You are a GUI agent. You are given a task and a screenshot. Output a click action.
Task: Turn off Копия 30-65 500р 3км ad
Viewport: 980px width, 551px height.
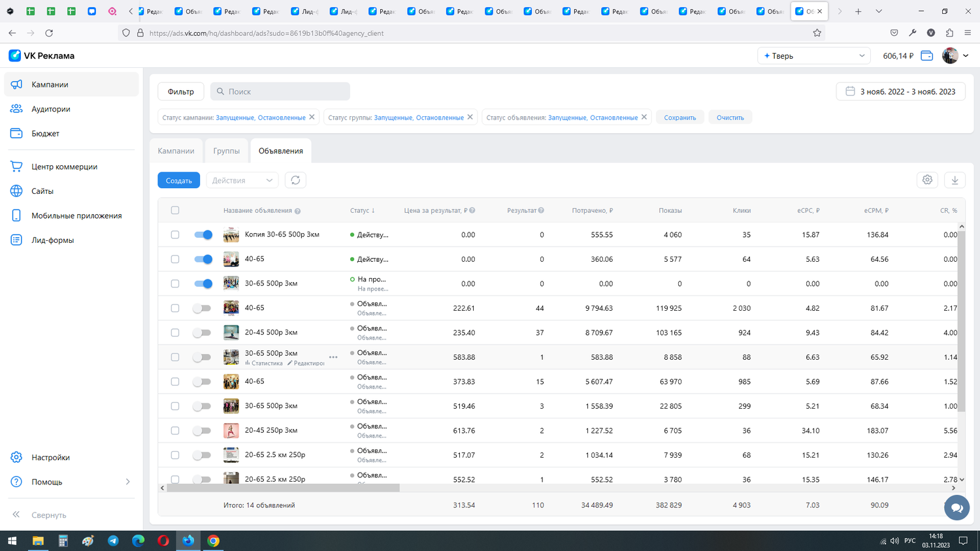[x=203, y=234]
